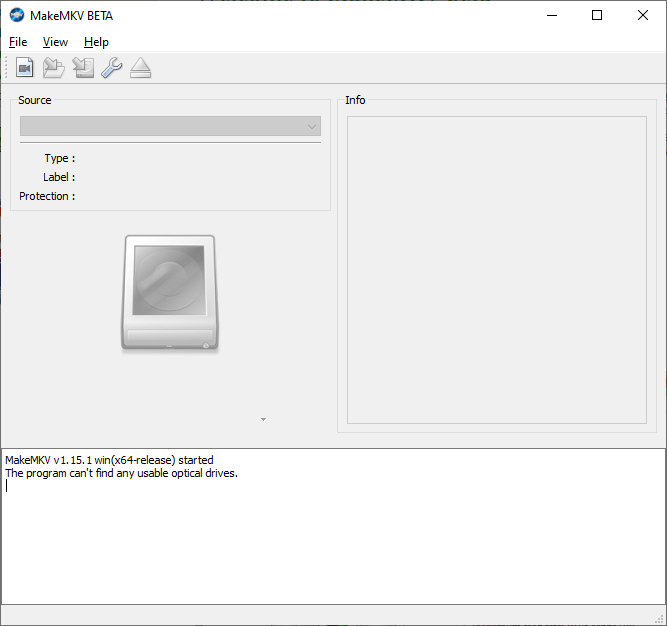This screenshot has height=626, width=667.
Task: Click the Backup disc folder icon
Action: click(x=54, y=68)
